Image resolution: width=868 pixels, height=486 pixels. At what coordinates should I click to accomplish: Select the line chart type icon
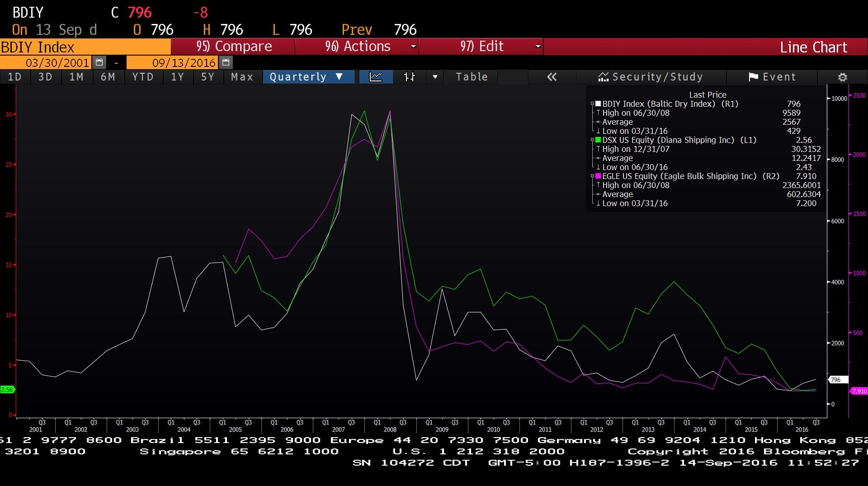(376, 77)
